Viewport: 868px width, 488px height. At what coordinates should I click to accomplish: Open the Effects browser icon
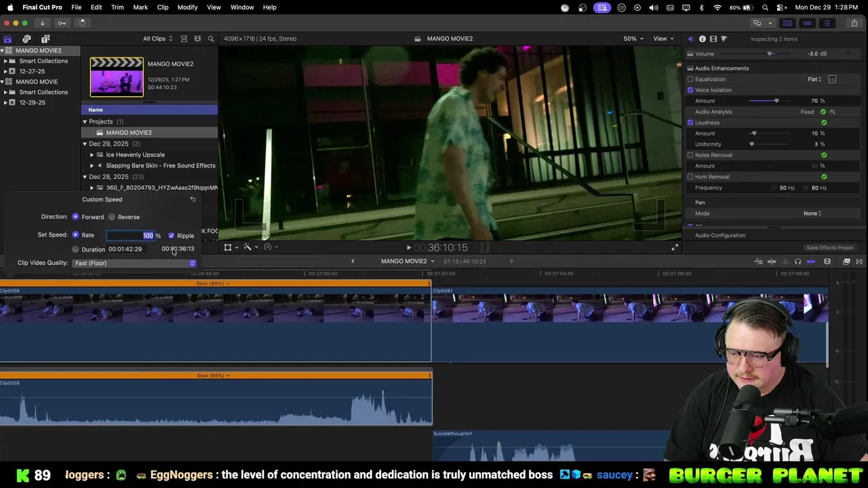coord(846,262)
